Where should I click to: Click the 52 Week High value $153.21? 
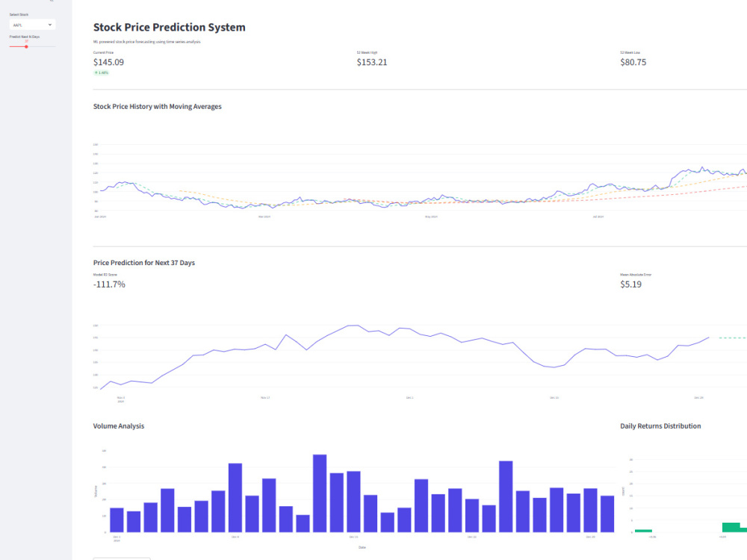[x=372, y=63]
